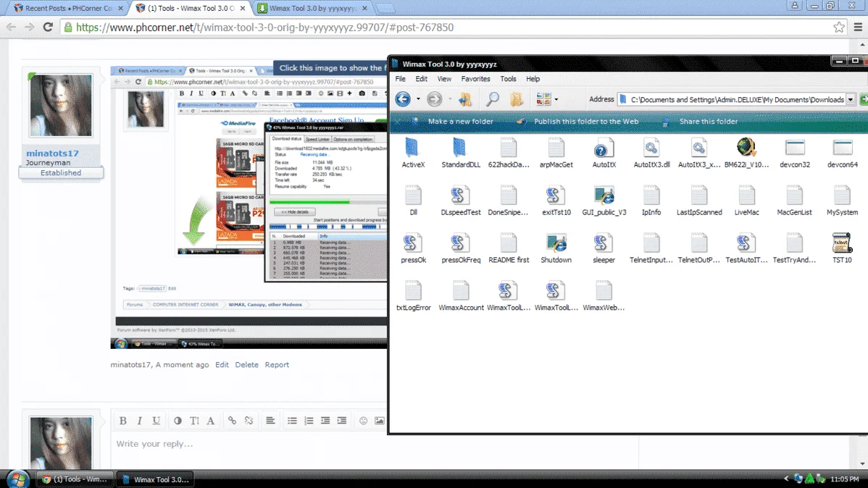Select the txtLogError file
This screenshot has width=868, height=488.
pyautogui.click(x=413, y=295)
